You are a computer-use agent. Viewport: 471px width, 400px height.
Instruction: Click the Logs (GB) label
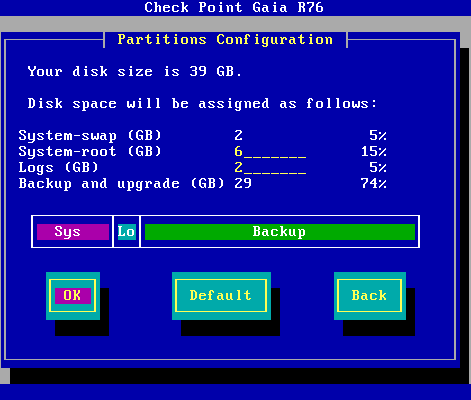coord(59,168)
